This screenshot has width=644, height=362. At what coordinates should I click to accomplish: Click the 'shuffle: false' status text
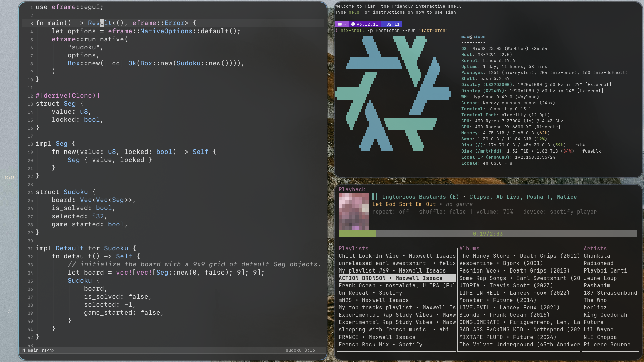click(442, 212)
